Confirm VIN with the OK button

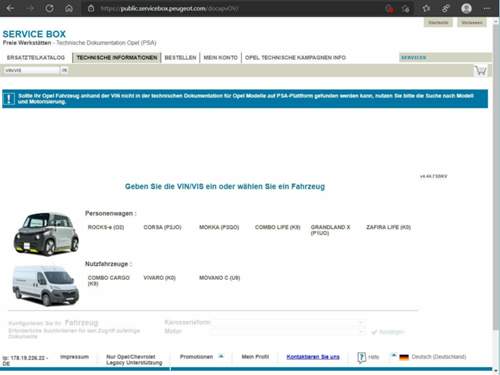tap(64, 70)
